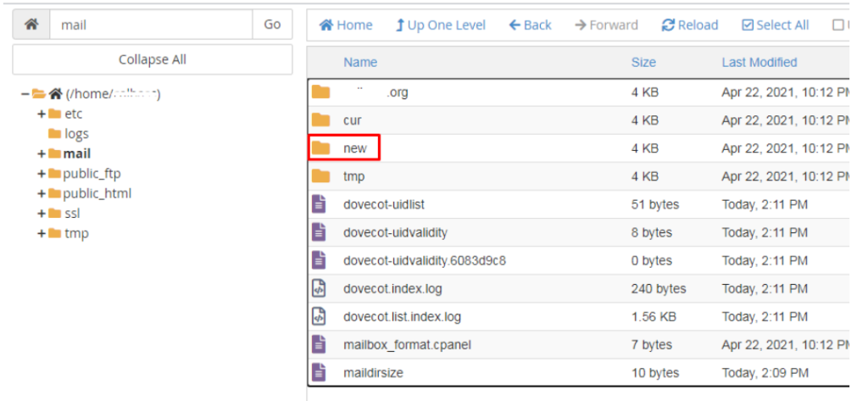This screenshot has height=401, width=868.
Task: Expand the ssl folder node
Action: pos(41,214)
